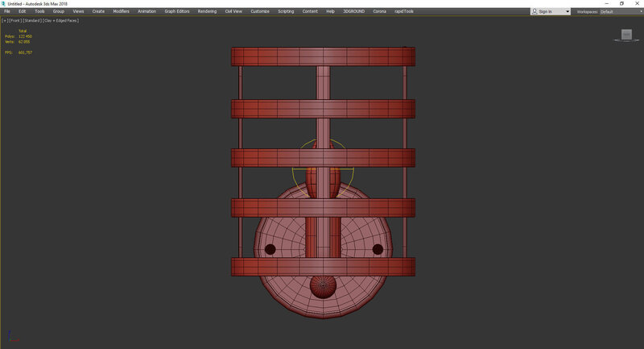Open the 3DGROUND menu
This screenshot has width=644, height=349.
click(353, 11)
